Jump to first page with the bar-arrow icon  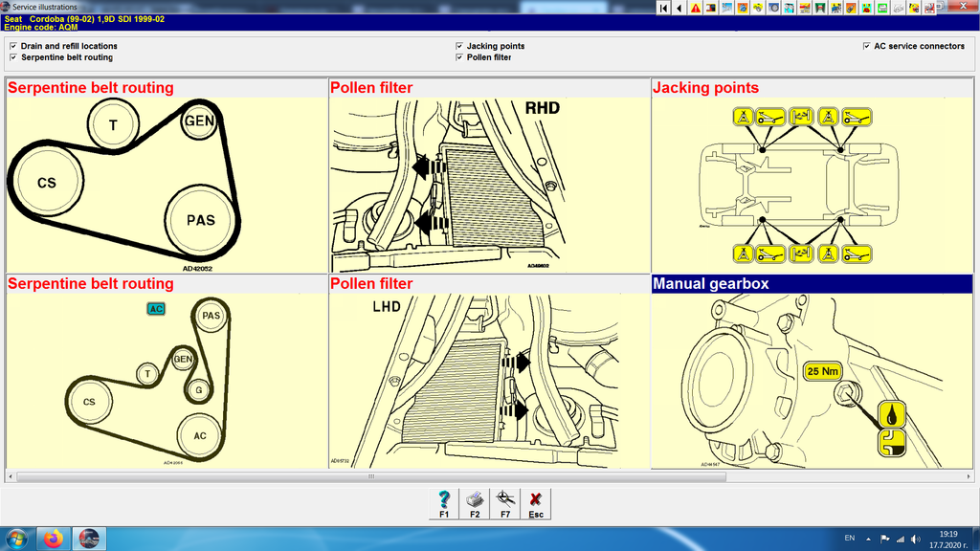point(664,8)
